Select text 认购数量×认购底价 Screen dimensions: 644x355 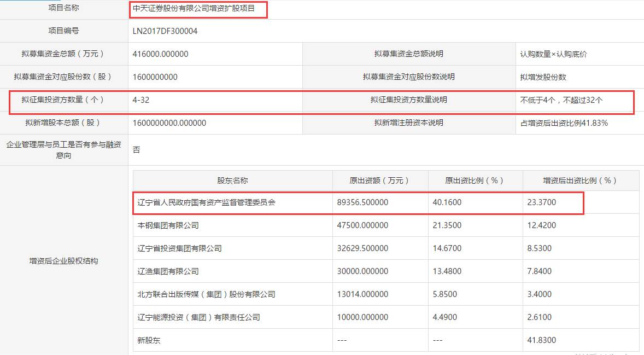554,54
